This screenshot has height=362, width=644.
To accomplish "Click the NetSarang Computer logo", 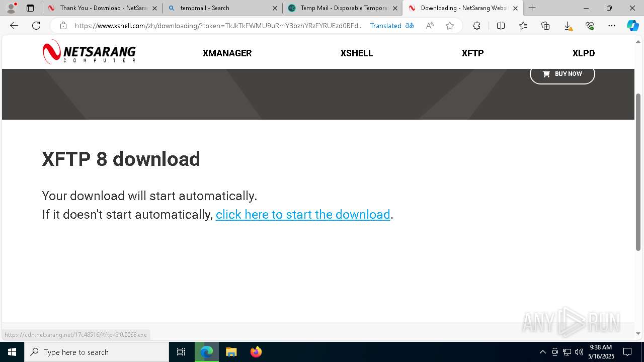I will [89, 52].
